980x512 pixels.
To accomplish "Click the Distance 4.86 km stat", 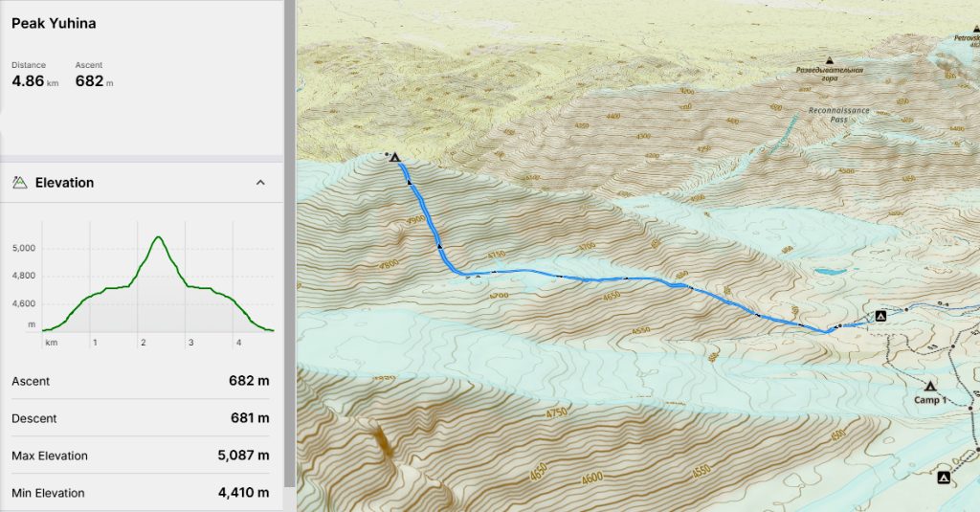I will click(35, 75).
